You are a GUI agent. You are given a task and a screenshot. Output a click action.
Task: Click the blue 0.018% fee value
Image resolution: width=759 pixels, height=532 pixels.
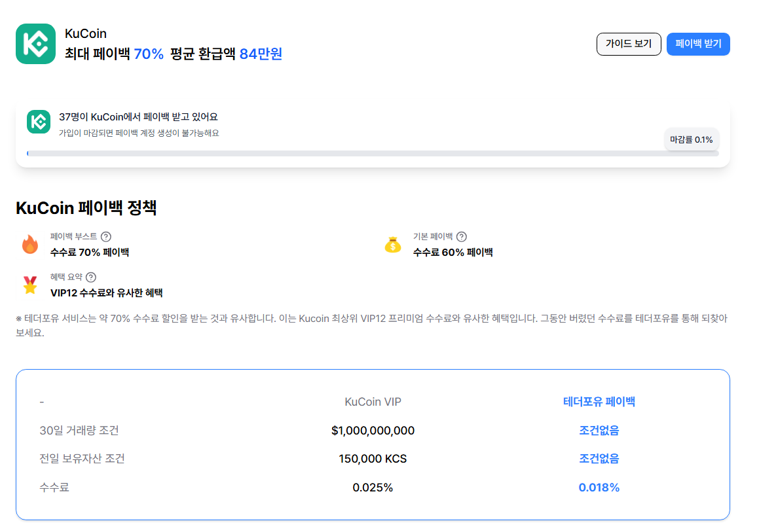click(599, 488)
